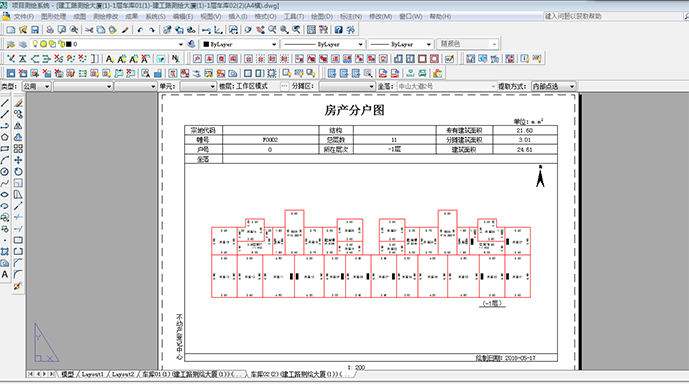Select the Copy object tool
The height and width of the screenshot is (384, 689).
pyautogui.click(x=18, y=115)
